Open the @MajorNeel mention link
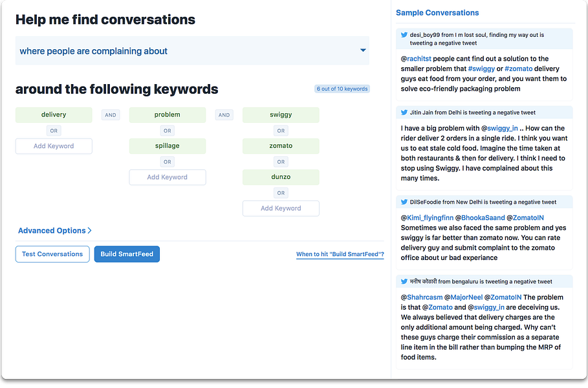Viewport: 588px width, 388px height. (464, 297)
